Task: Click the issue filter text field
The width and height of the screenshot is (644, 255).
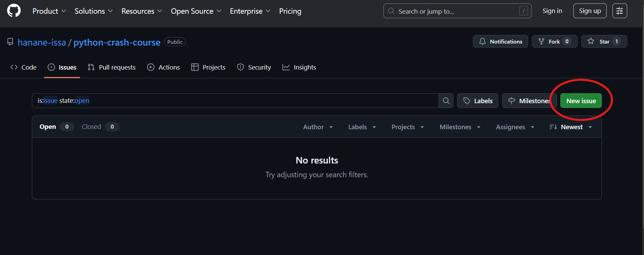Action: [235, 101]
